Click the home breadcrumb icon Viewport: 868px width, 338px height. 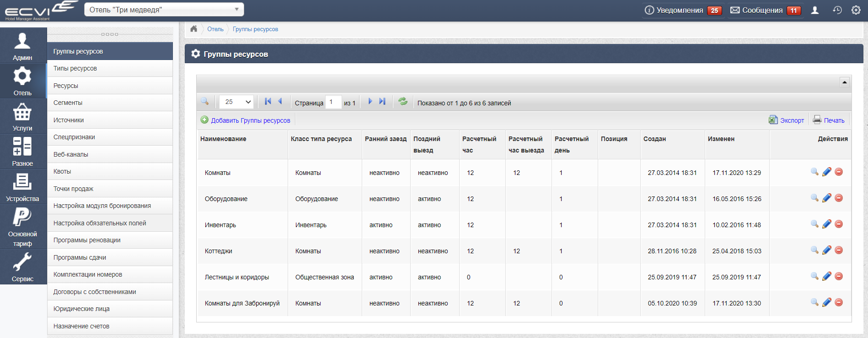click(x=194, y=29)
